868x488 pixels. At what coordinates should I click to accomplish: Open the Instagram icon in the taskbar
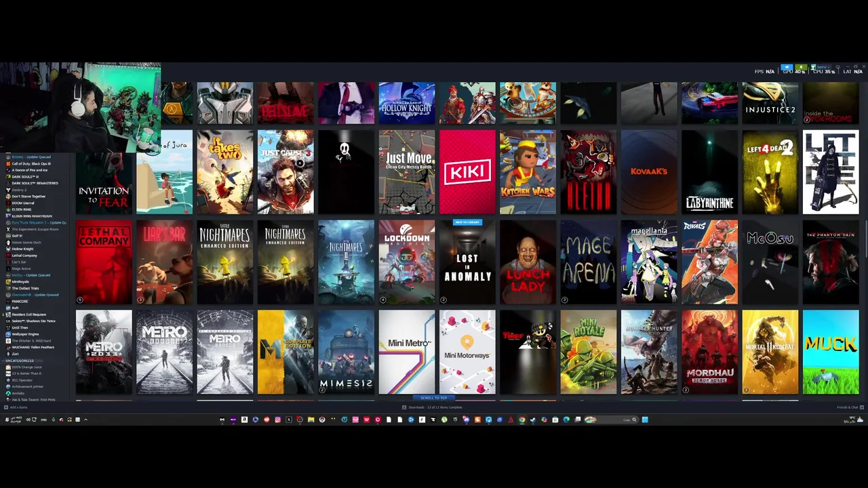(277, 420)
